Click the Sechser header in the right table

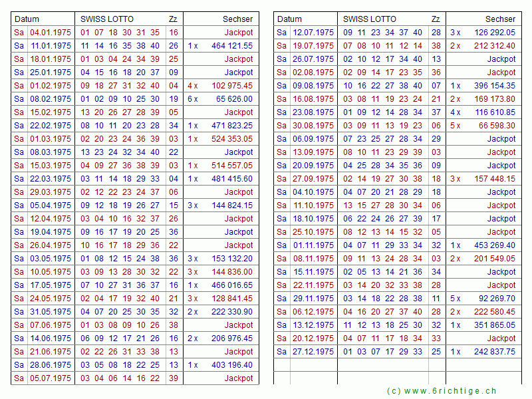tap(500, 19)
